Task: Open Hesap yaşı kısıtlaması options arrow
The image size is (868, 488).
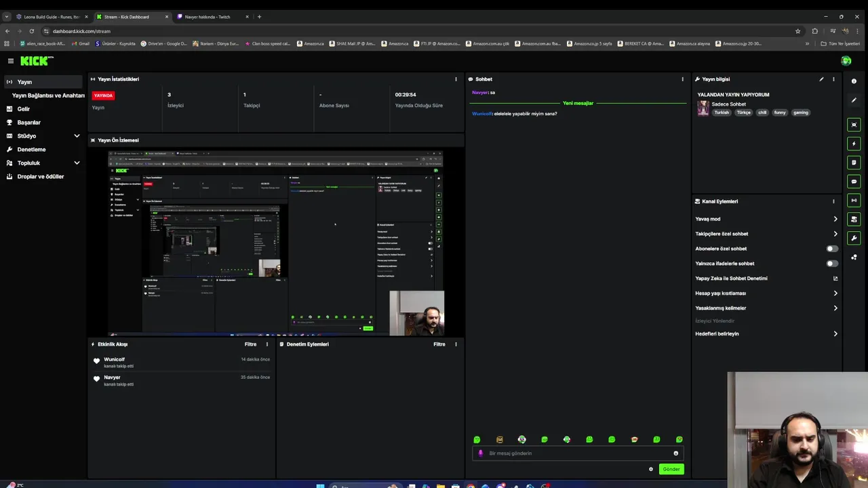Action: pos(835,293)
